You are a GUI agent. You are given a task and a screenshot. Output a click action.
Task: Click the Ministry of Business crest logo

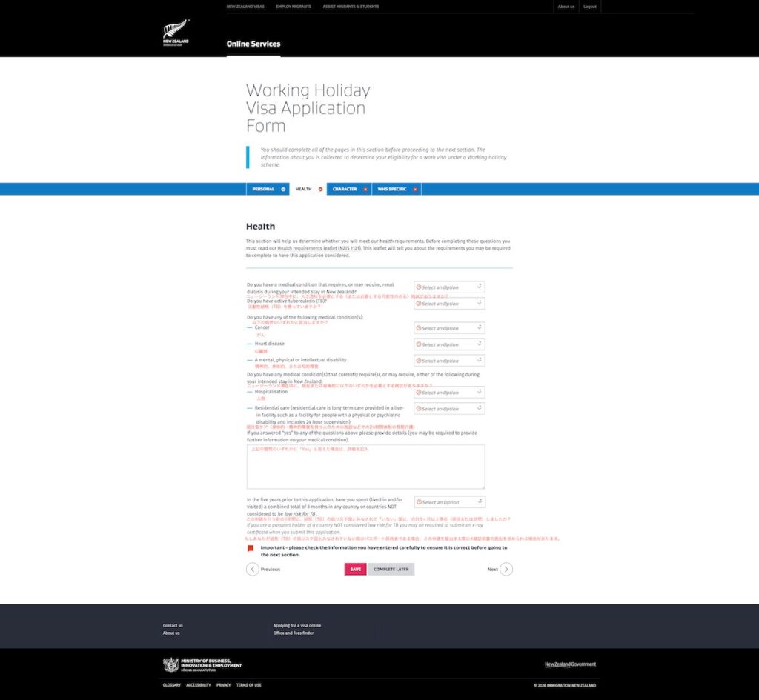click(170, 664)
